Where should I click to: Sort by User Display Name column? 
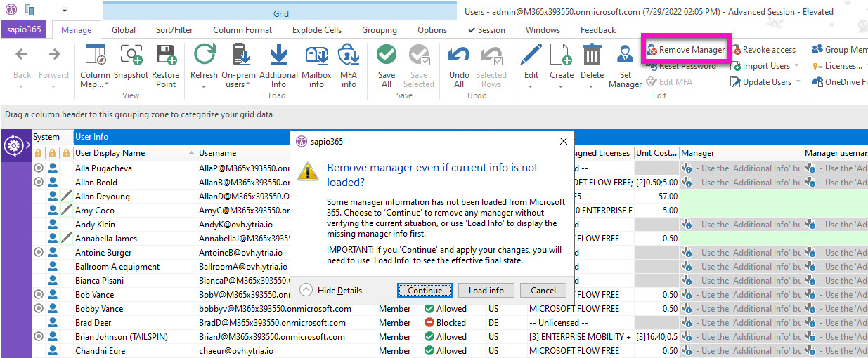click(x=135, y=152)
